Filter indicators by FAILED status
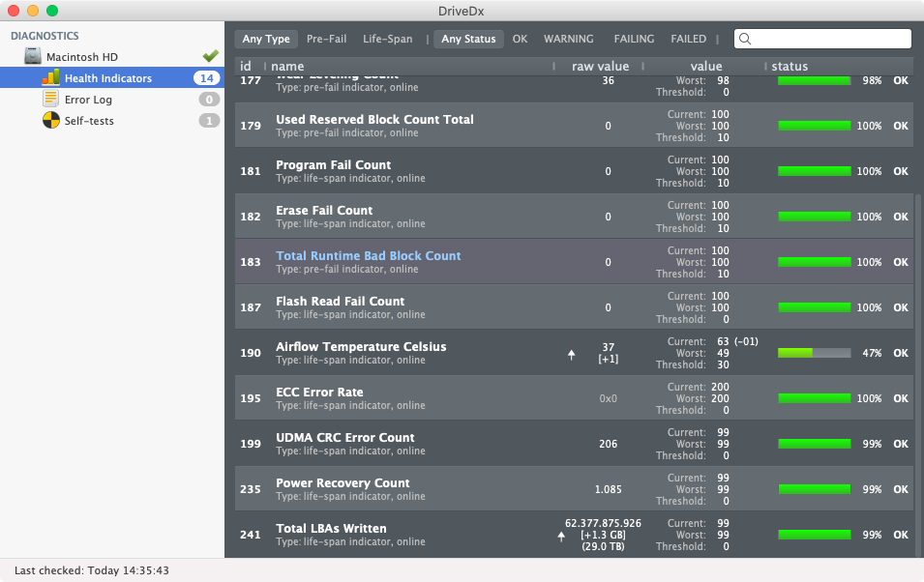924x582 pixels. pyautogui.click(x=688, y=39)
